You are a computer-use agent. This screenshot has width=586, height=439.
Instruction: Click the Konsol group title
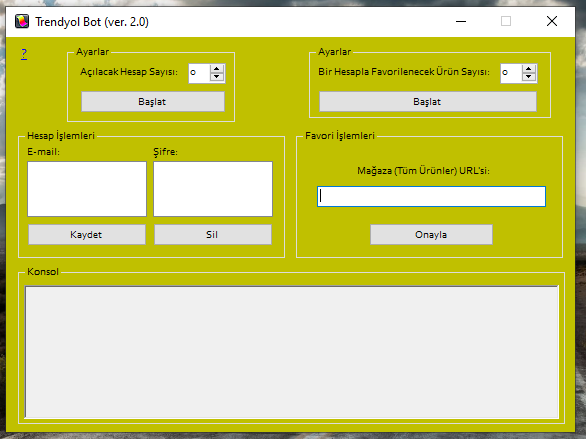43,272
